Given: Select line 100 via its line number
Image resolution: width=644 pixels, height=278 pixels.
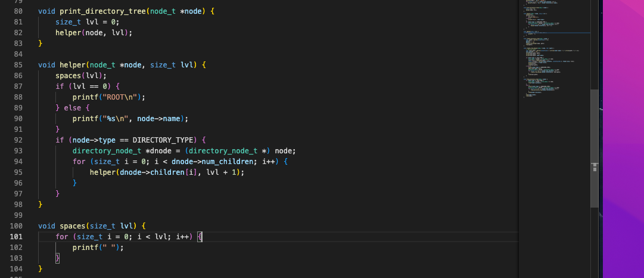Looking at the screenshot, I should coord(17,226).
